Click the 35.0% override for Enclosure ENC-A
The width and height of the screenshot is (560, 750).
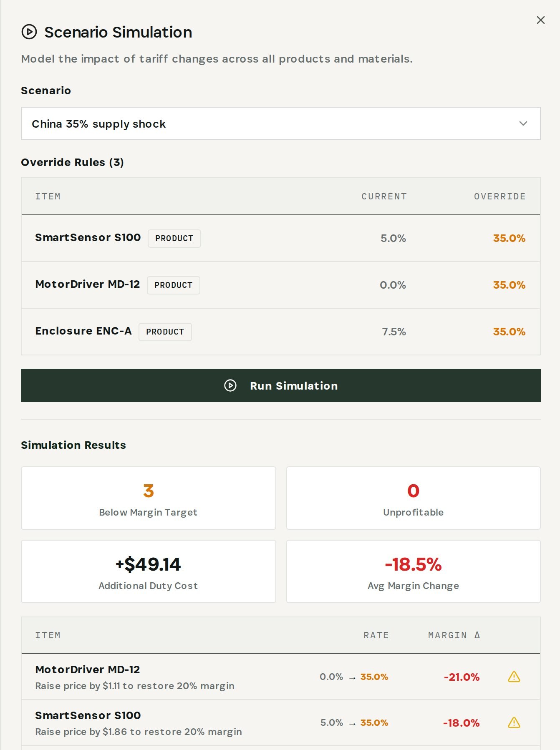(509, 332)
